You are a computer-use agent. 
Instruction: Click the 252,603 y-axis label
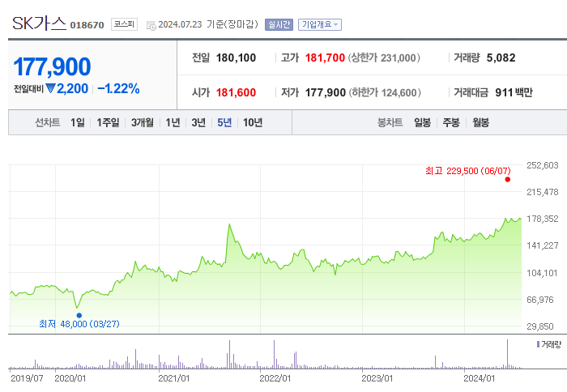point(542,165)
